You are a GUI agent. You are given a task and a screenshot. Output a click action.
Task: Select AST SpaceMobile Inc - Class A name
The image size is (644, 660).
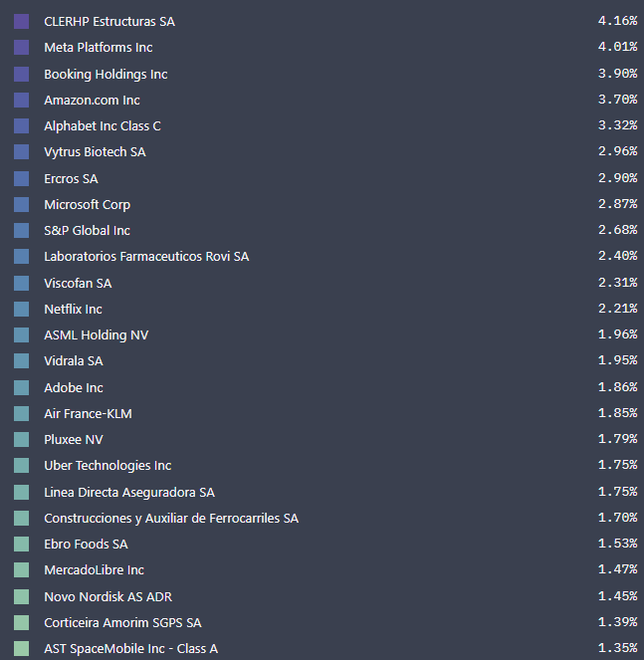(x=131, y=649)
